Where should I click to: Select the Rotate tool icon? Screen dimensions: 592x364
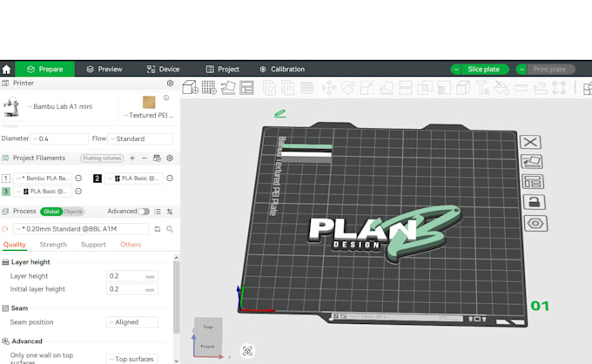pos(348,88)
